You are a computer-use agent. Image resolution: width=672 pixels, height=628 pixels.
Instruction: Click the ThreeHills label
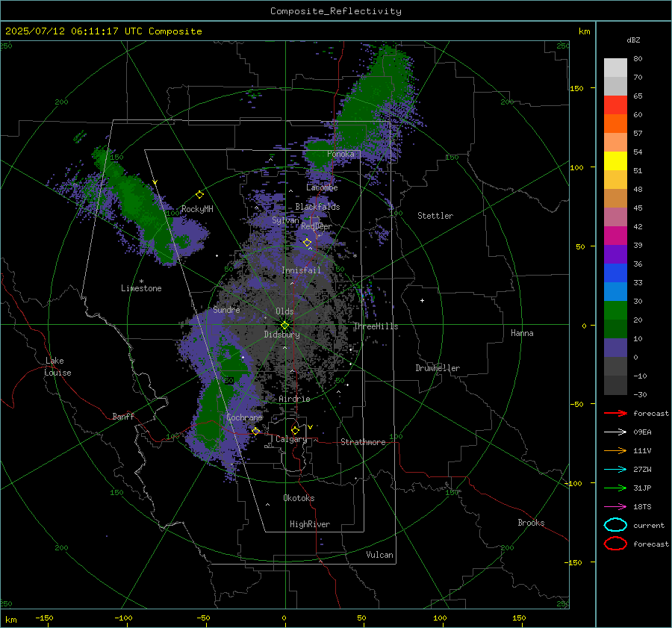click(376, 326)
